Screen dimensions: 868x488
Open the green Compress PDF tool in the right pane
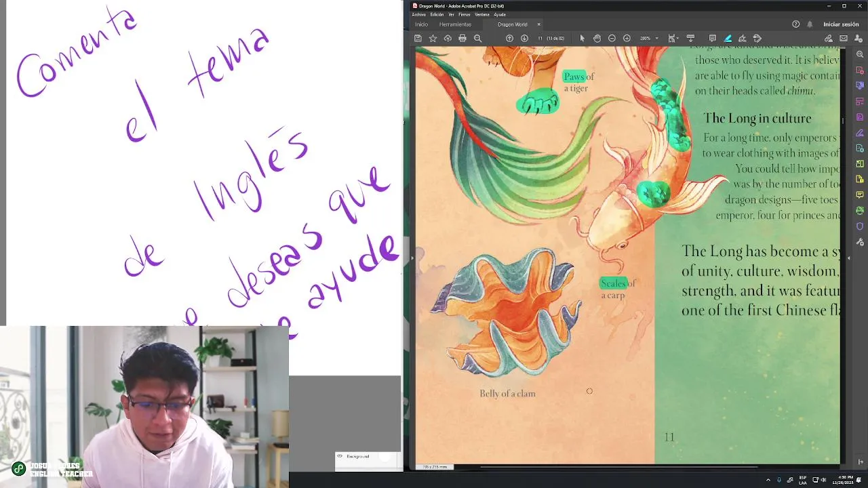860,163
